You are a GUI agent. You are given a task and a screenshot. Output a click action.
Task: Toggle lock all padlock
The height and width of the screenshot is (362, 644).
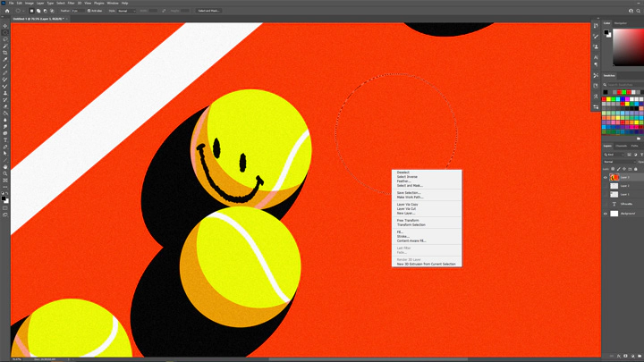636,169
